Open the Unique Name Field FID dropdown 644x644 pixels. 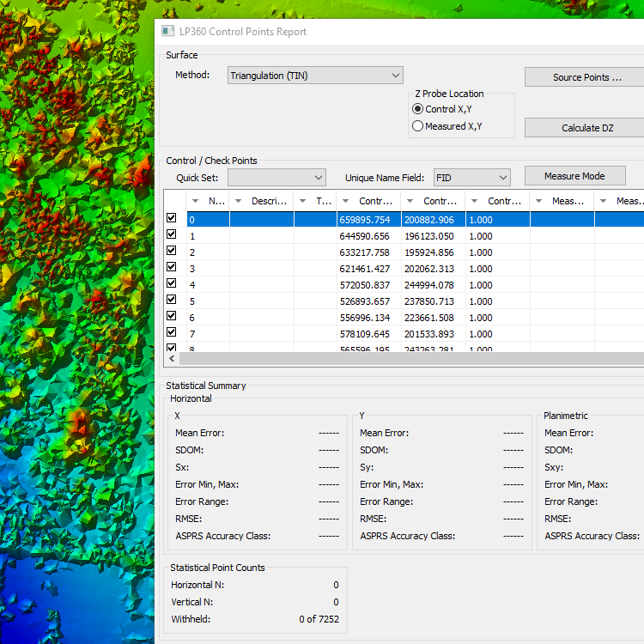click(x=472, y=178)
